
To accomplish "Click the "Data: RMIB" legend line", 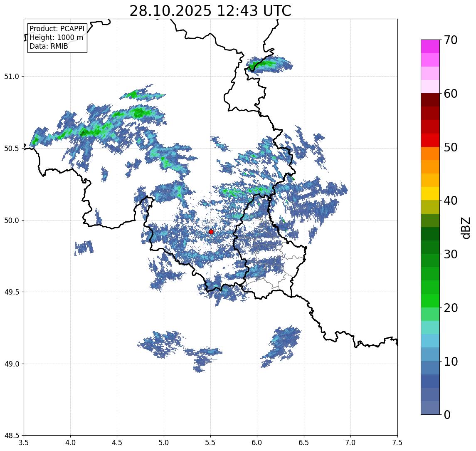I will click(49, 46).
